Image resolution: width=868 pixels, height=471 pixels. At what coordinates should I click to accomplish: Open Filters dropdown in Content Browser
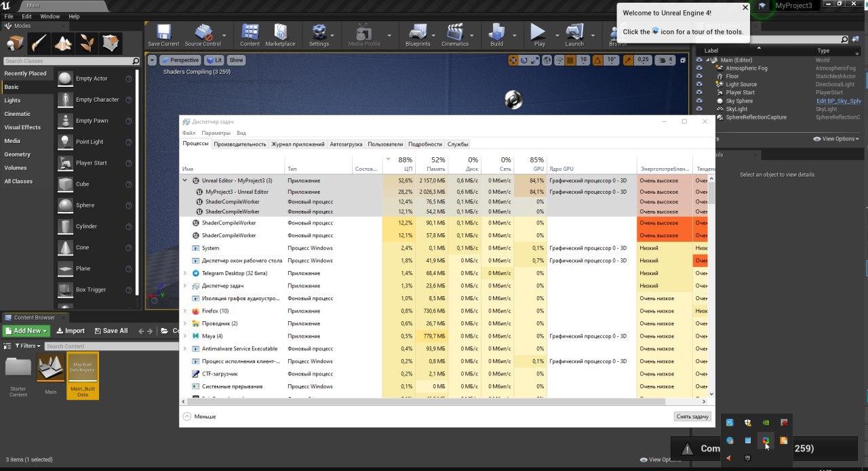coord(27,346)
